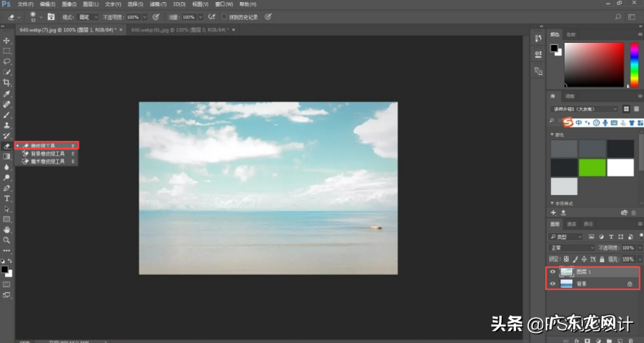Select the Move tool in the toolbar
The height and width of the screenshot is (343, 644).
6,41
